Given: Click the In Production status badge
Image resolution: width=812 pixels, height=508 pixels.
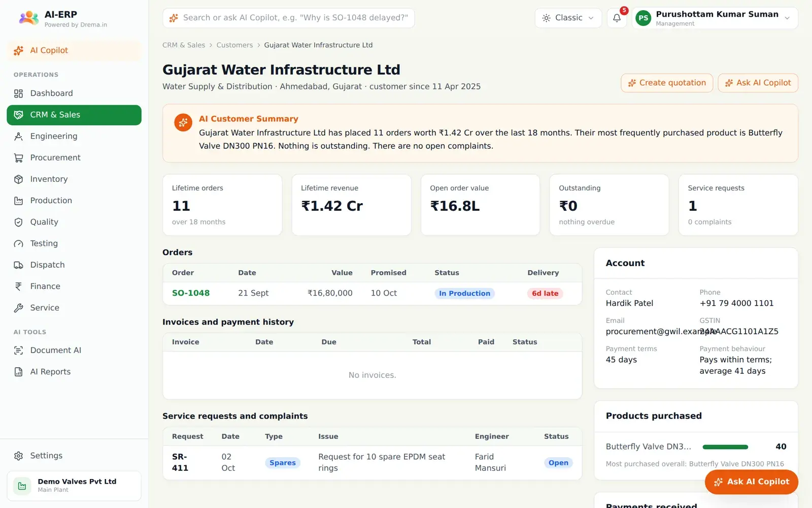Looking at the screenshot, I should 464,294.
